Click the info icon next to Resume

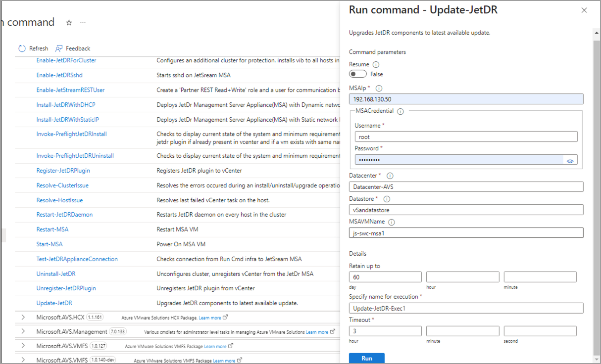click(376, 64)
